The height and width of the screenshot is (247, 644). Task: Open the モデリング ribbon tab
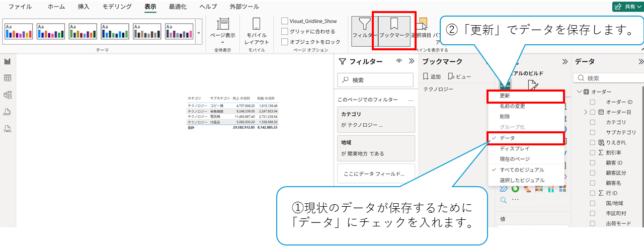click(x=117, y=7)
